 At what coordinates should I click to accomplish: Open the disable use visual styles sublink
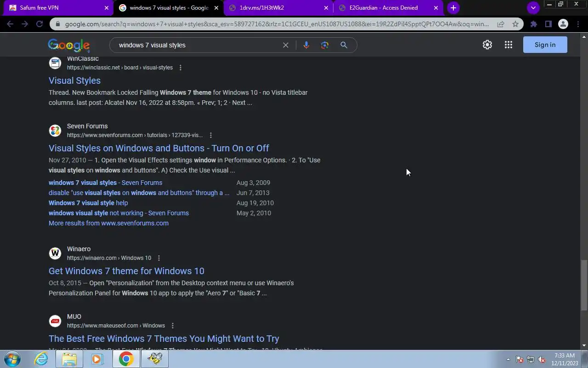139,193
